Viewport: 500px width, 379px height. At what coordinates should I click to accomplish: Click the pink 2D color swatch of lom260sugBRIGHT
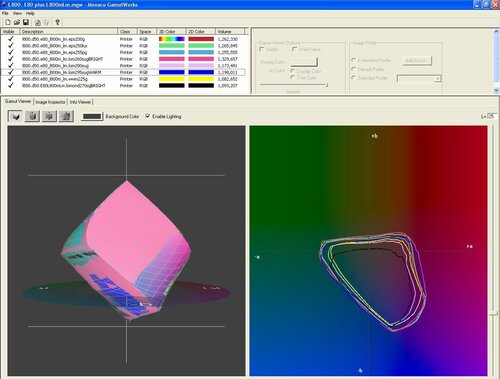point(201,59)
